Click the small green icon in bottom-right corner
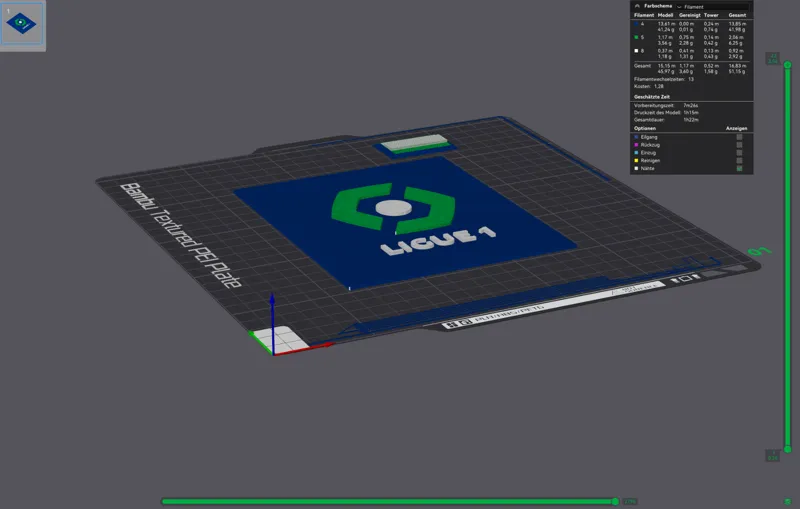This screenshot has height=509, width=800. tap(788, 502)
